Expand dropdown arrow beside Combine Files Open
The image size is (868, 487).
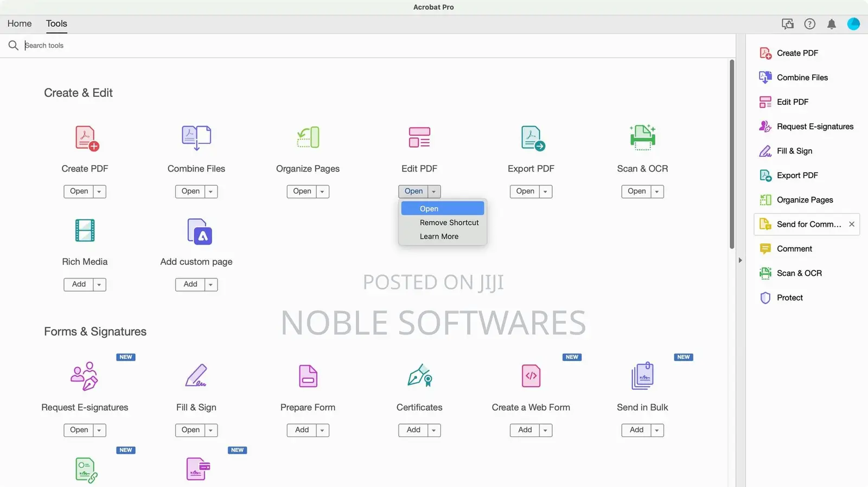[211, 192]
